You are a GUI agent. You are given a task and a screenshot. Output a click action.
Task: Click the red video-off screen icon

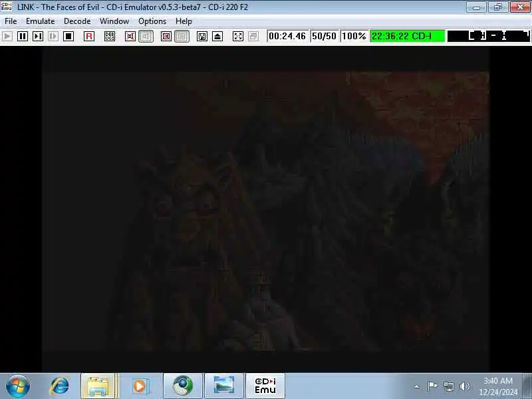pyautogui.click(x=166, y=37)
